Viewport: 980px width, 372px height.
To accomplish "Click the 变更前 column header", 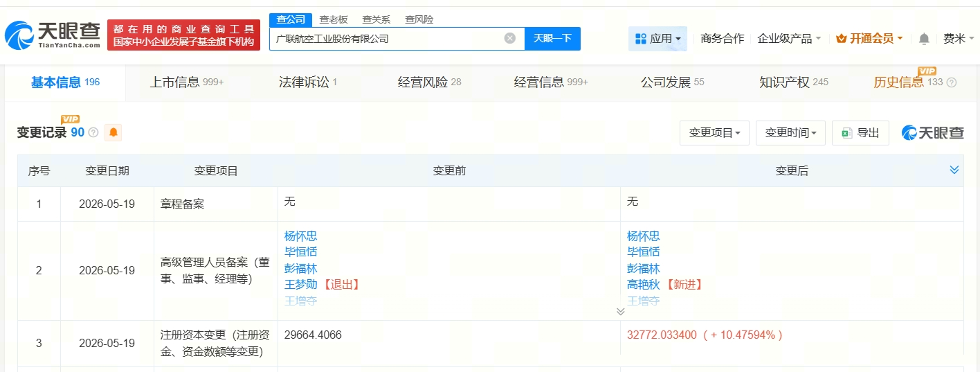I will [x=449, y=171].
